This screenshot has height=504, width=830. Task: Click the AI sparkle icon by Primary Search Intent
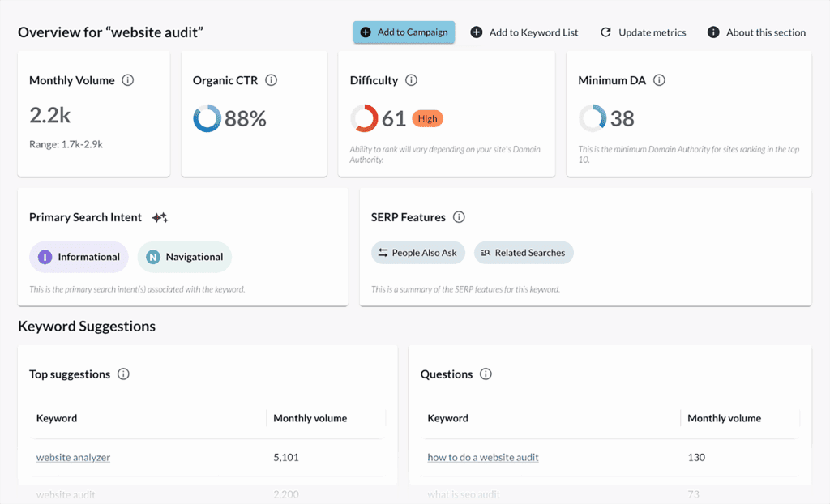(x=160, y=217)
